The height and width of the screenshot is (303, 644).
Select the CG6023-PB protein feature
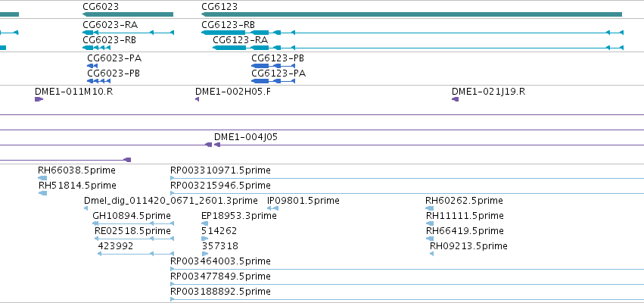click(98, 81)
